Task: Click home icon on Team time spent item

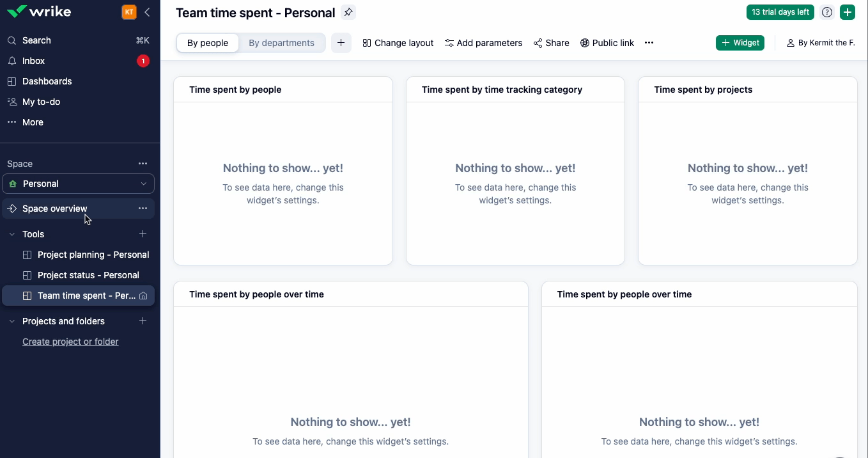Action: pyautogui.click(x=143, y=296)
